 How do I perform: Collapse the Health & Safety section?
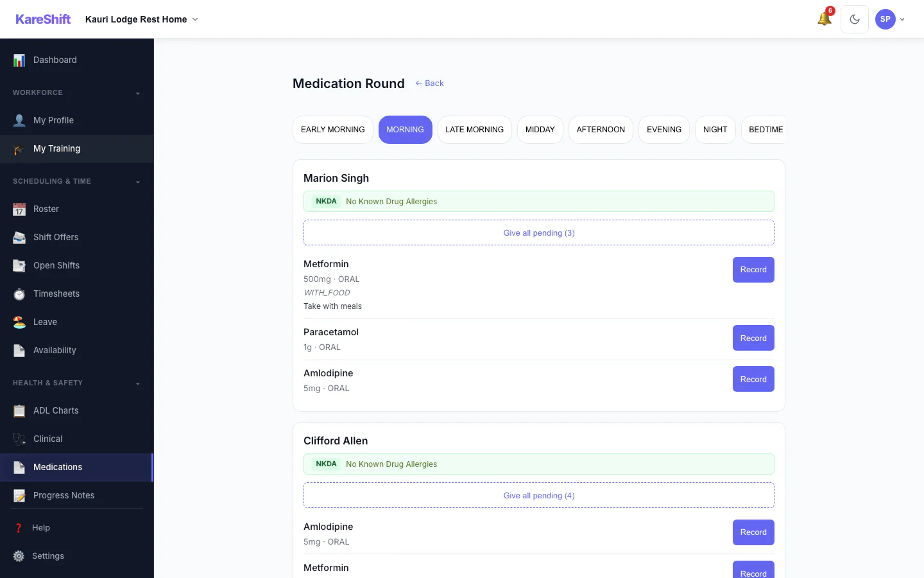coord(77,383)
